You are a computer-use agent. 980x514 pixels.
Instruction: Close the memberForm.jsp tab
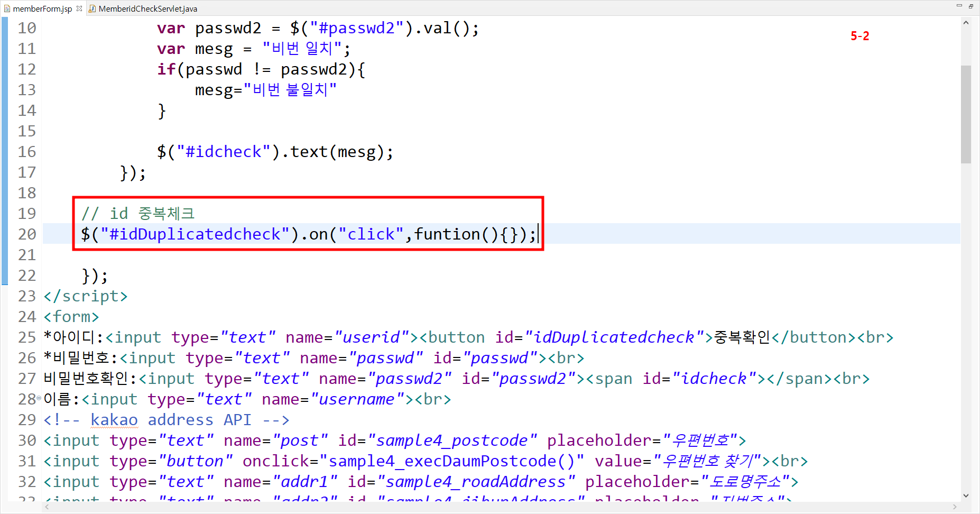click(x=79, y=8)
